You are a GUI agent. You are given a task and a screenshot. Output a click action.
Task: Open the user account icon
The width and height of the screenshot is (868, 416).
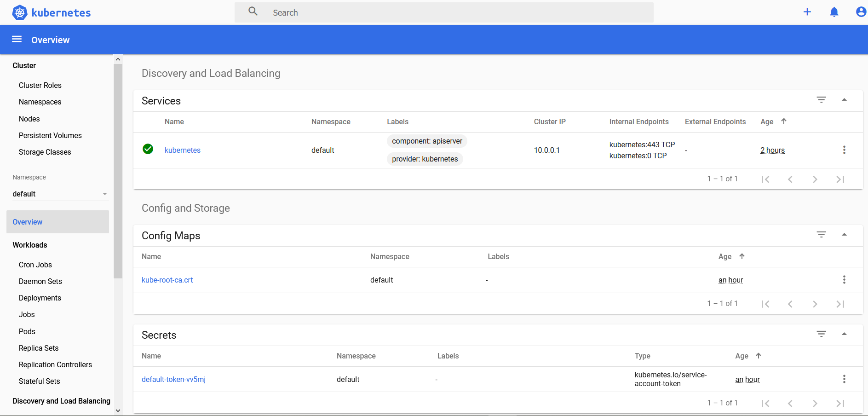click(x=861, y=12)
